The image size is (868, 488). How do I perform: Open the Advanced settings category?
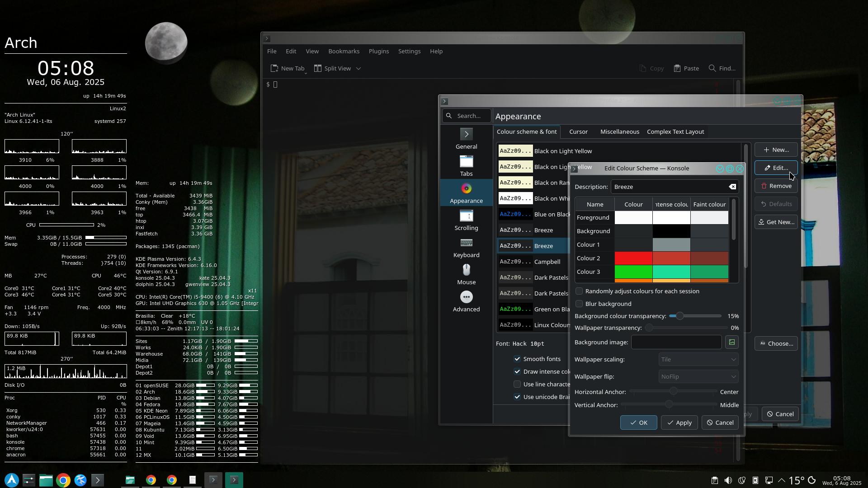(x=466, y=301)
